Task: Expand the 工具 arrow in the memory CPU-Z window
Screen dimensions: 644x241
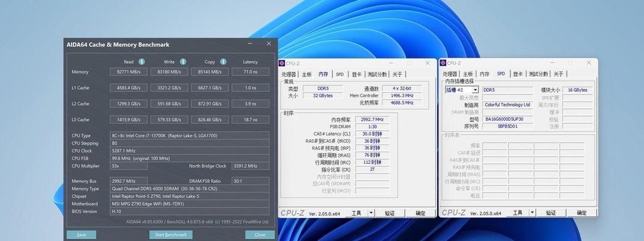Action: [371, 213]
